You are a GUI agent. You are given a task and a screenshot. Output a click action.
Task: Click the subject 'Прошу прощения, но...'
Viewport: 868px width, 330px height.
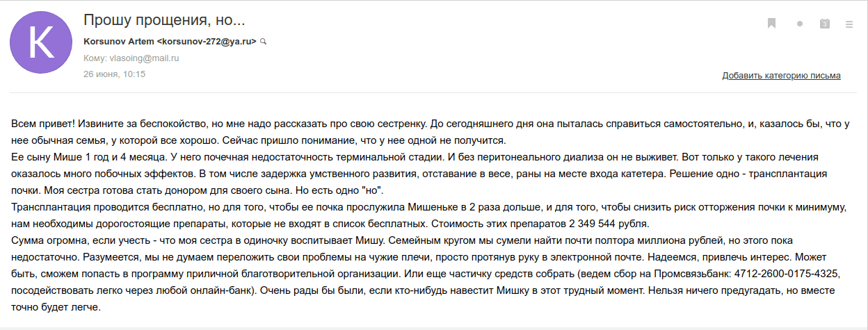pyautogui.click(x=164, y=19)
